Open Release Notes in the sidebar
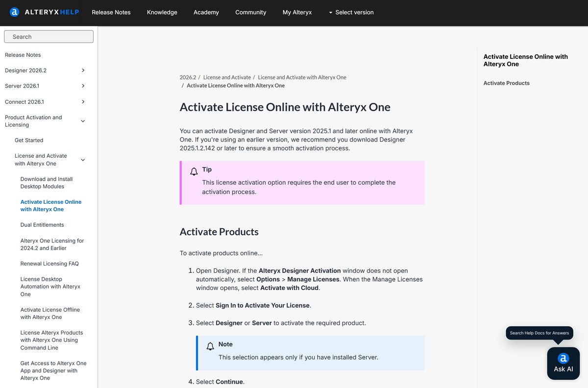 point(23,55)
